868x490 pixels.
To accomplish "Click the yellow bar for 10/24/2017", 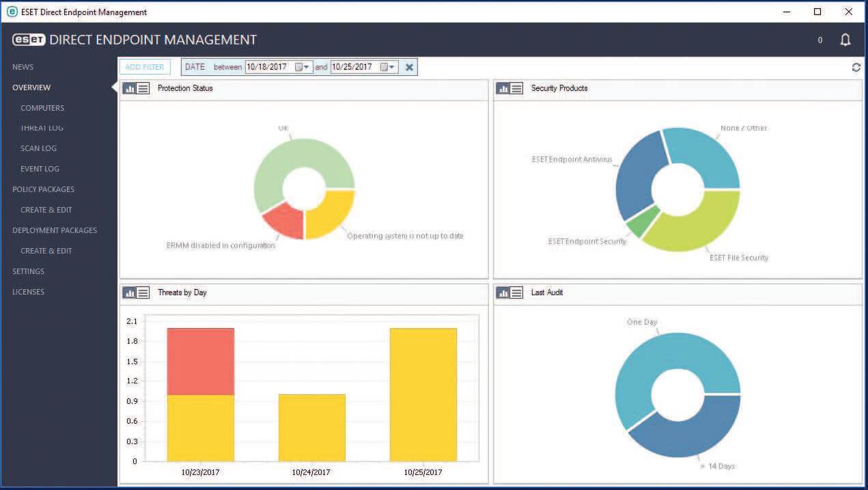I will tap(312, 427).
